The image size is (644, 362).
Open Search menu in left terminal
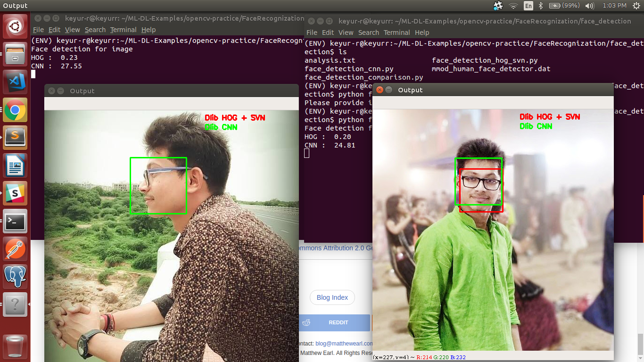[x=95, y=30]
